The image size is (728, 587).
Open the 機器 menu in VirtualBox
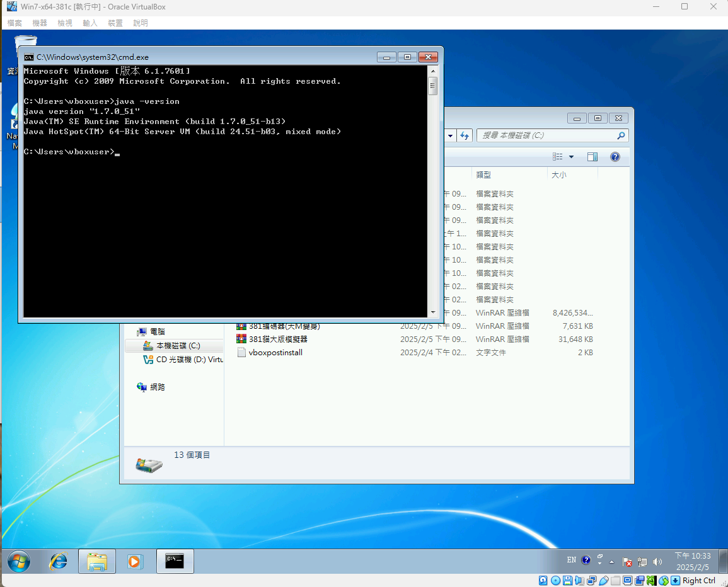(40, 23)
